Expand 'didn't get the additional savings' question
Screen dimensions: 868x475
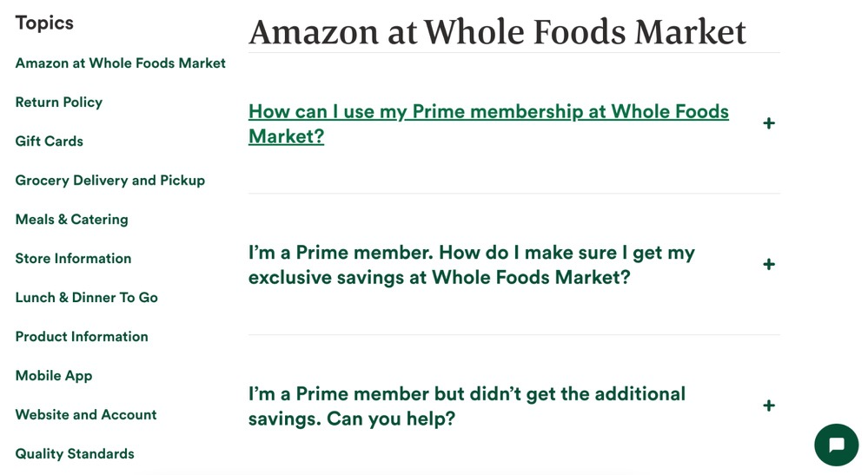(x=467, y=406)
